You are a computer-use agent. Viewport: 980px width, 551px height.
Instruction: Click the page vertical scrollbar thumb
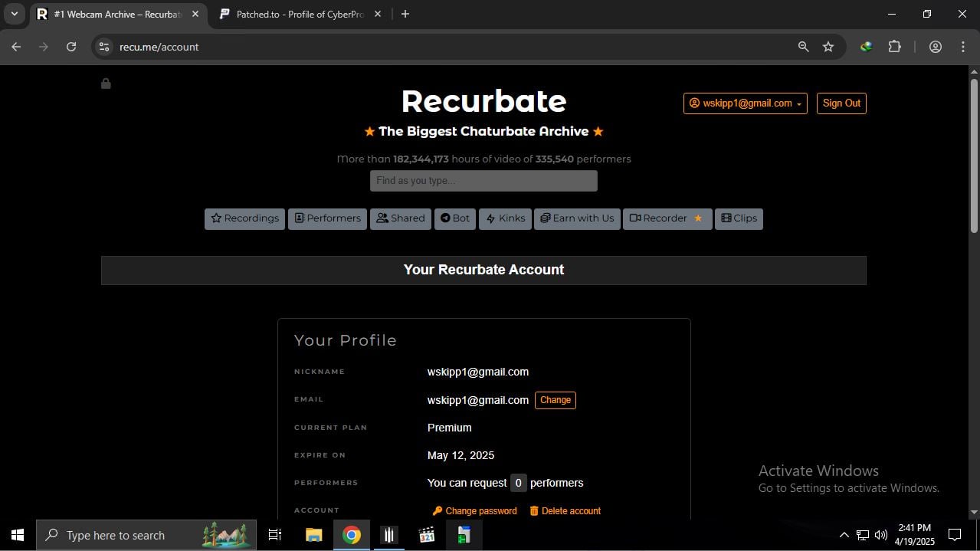click(x=974, y=156)
